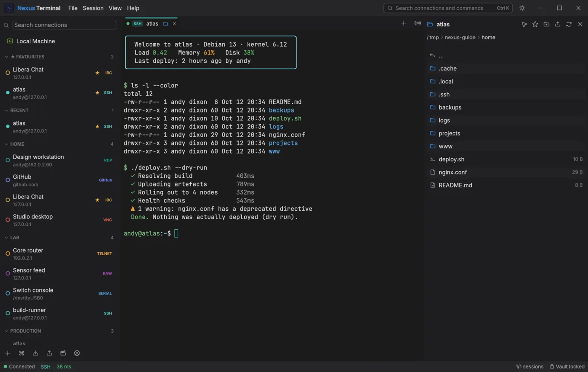Click the import (download) icon in the sidebar footer

[35, 353]
